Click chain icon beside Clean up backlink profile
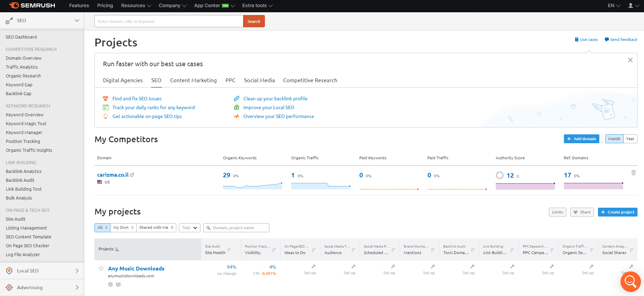This screenshot has height=296, width=644. (237, 99)
